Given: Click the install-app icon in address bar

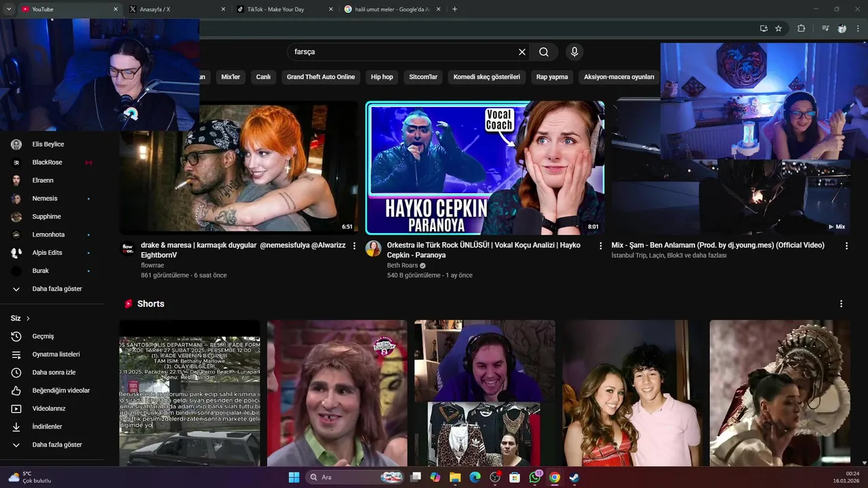Looking at the screenshot, I should pyautogui.click(x=764, y=28).
